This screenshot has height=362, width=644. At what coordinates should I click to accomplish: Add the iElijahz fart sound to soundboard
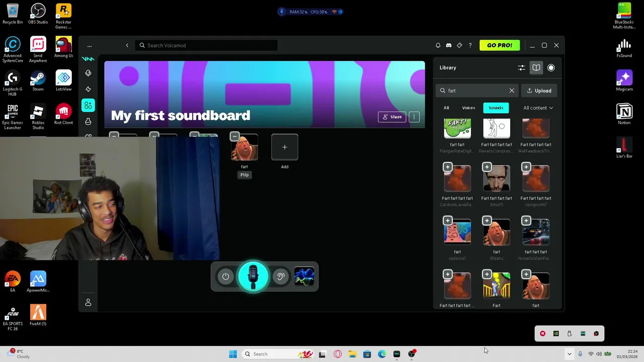(487, 220)
